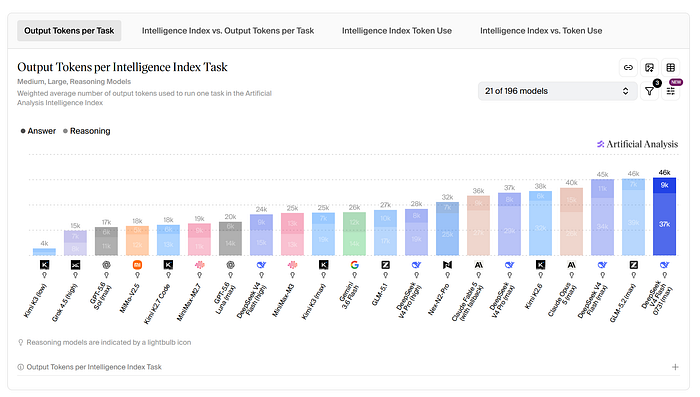
Task: Open chart settings sliders icon marked NEW
Action: coord(671,91)
